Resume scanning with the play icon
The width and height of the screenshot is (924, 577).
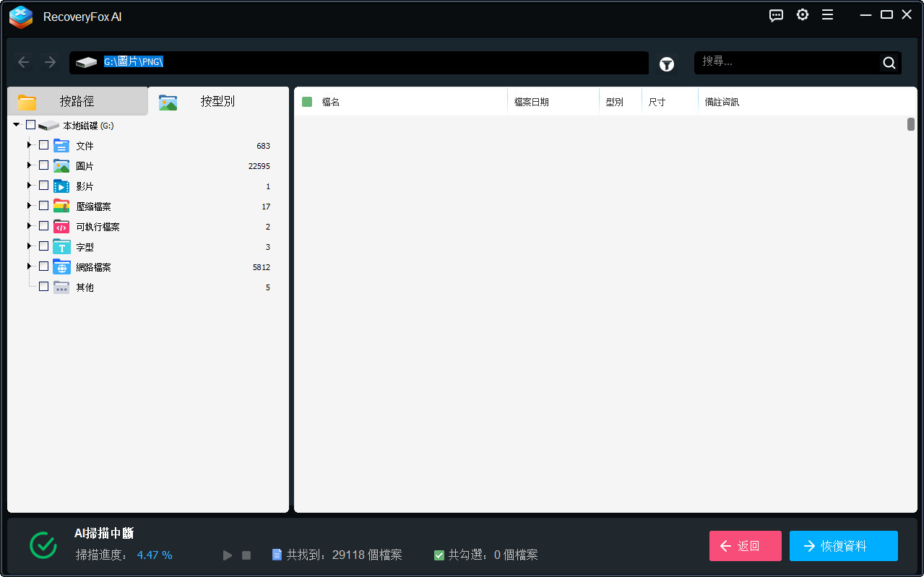click(227, 555)
